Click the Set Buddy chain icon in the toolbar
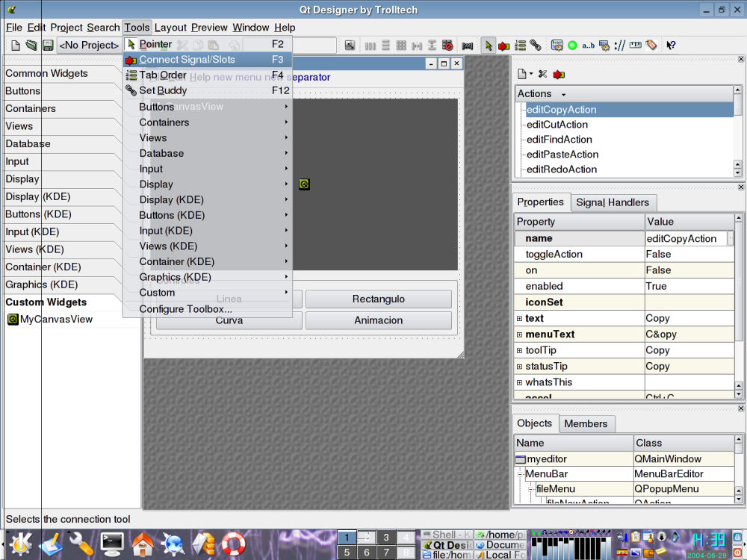 click(536, 46)
